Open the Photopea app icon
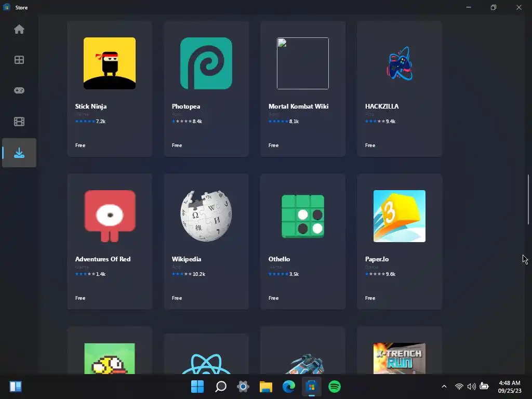This screenshot has height=399, width=532. coord(206,63)
